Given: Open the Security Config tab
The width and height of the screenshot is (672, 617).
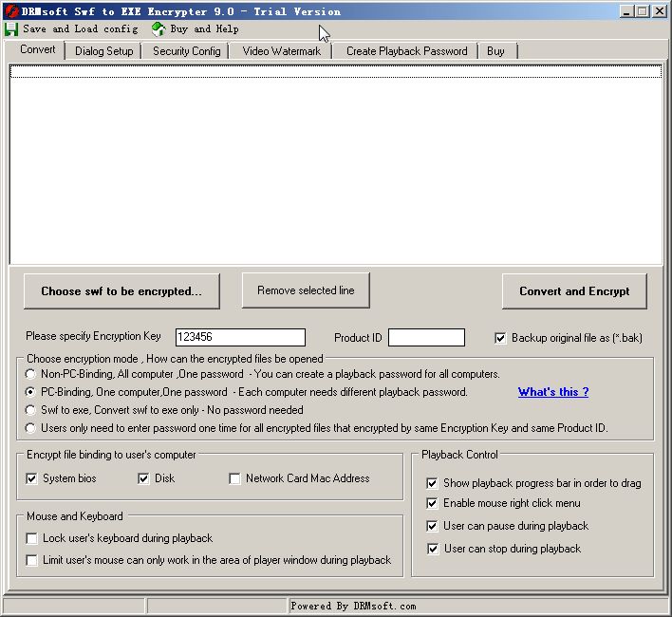Looking at the screenshot, I should (x=186, y=51).
